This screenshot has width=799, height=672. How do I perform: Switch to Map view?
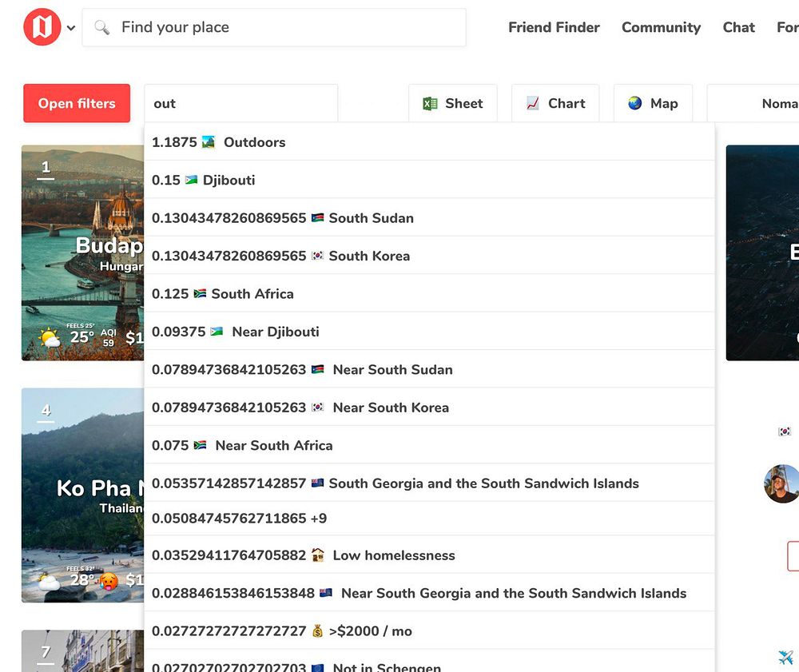(x=653, y=103)
